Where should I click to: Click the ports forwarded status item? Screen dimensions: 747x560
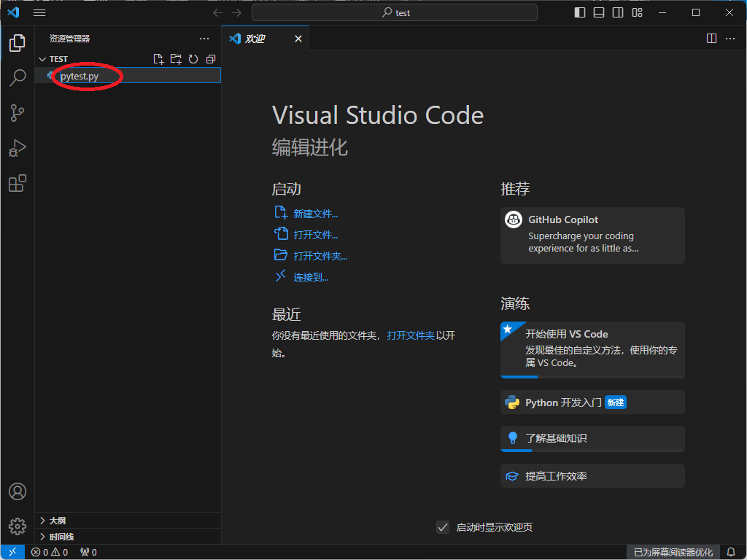pos(88,552)
